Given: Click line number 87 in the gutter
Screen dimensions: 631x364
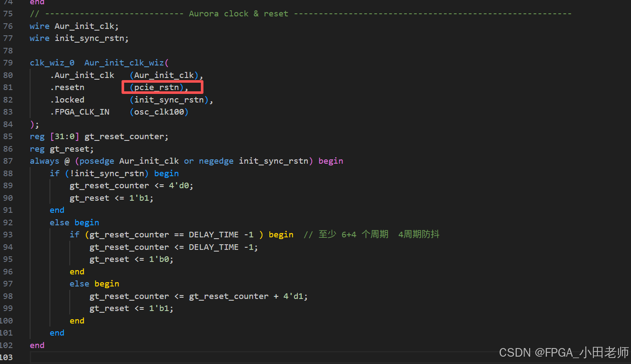Looking at the screenshot, I should coord(8,161).
